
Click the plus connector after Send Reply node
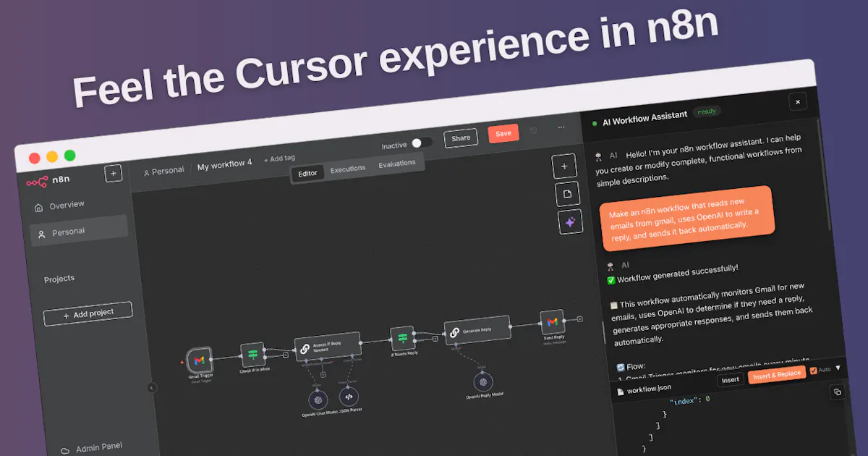point(579,318)
